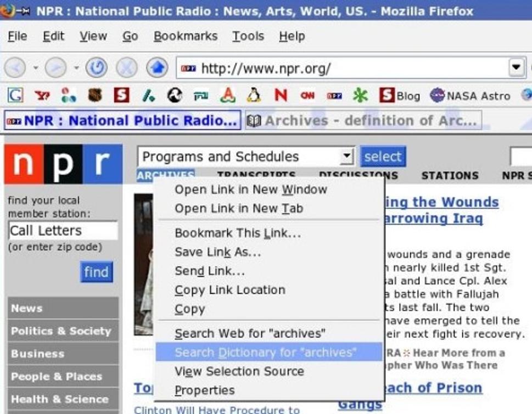Reload the page with the Reload button
The width and height of the screenshot is (532, 414).
(97, 68)
